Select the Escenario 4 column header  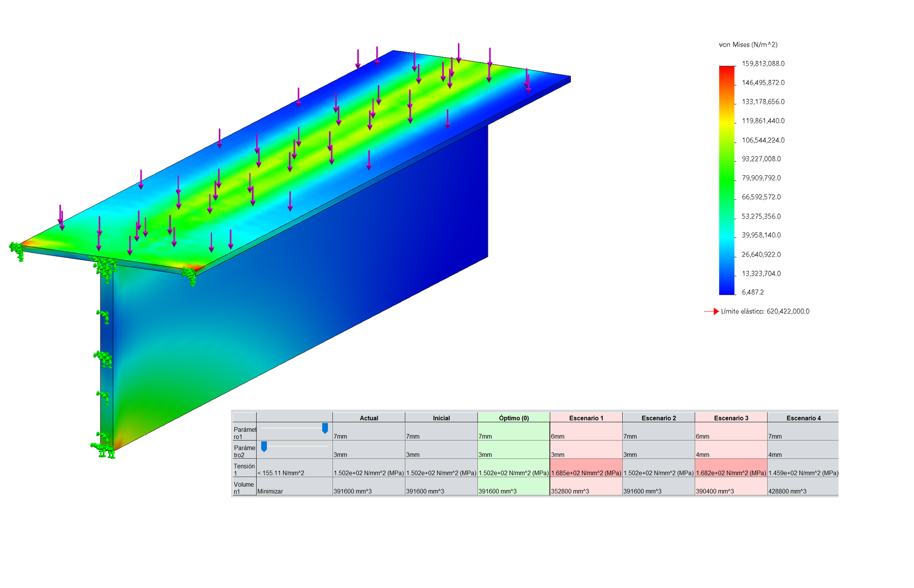803,418
